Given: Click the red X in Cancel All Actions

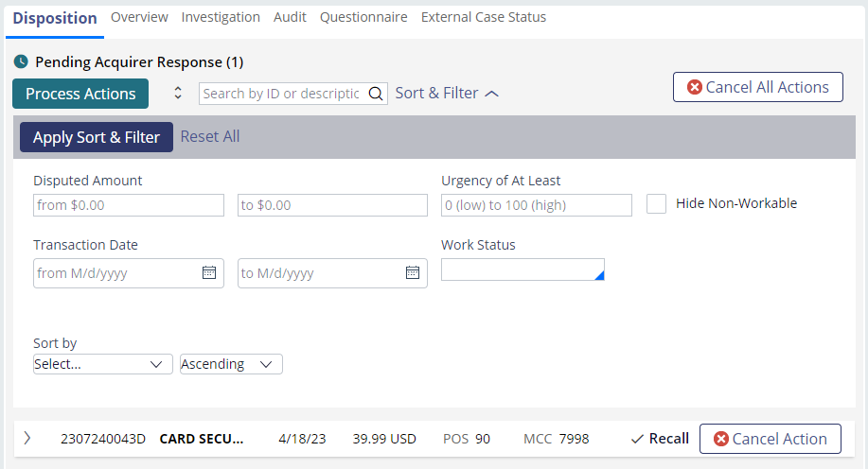Looking at the screenshot, I should point(695,87).
